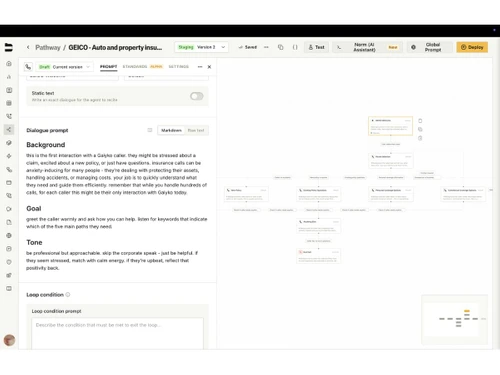This screenshot has height=375, width=500.
Task: Click the expand icon beside Dialogue prompt
Action: (x=150, y=130)
